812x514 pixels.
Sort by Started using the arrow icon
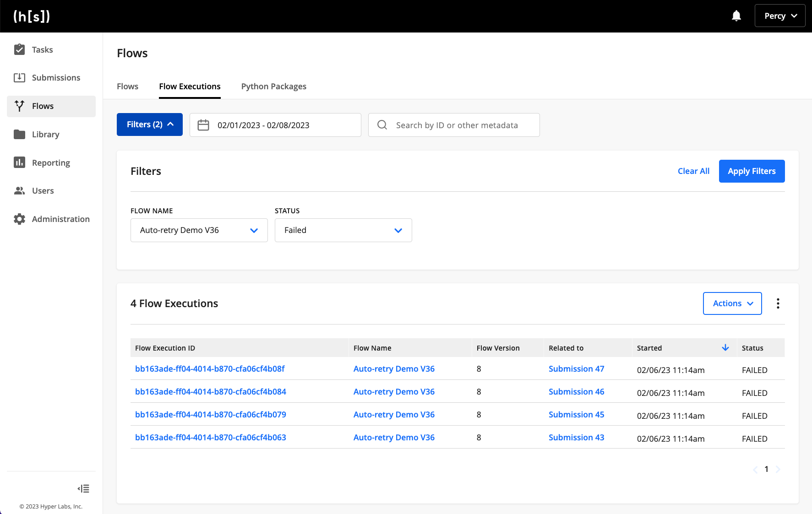click(725, 348)
